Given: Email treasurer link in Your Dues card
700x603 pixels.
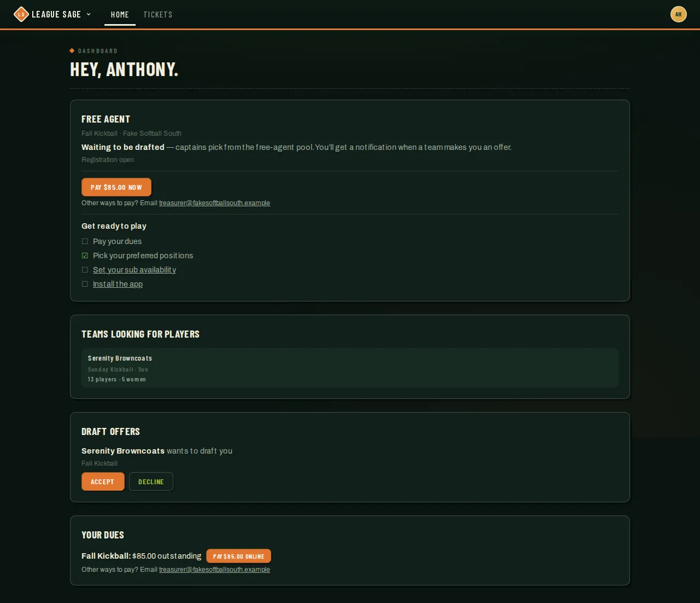Looking at the screenshot, I should pyautogui.click(x=214, y=570).
